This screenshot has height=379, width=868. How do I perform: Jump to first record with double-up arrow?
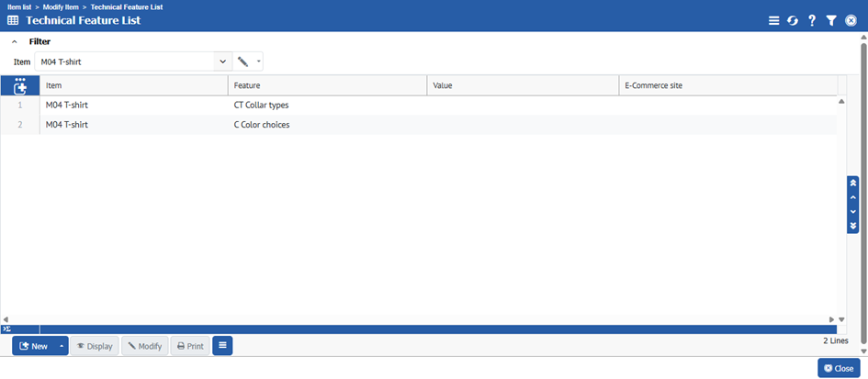(852, 184)
